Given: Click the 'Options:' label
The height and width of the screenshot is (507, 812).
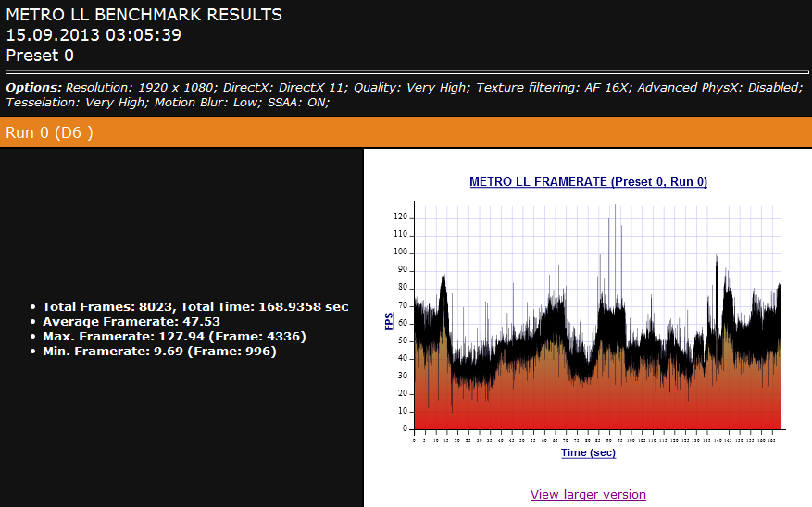Looking at the screenshot, I should click(33, 88).
